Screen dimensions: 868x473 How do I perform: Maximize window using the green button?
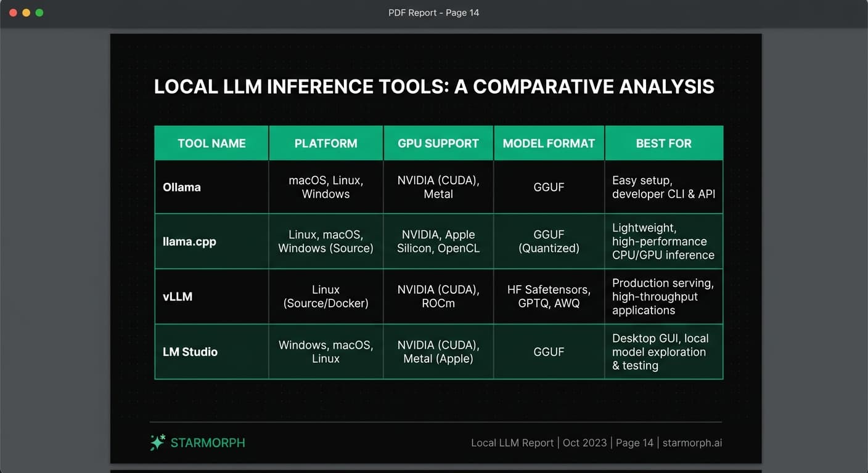[39, 12]
